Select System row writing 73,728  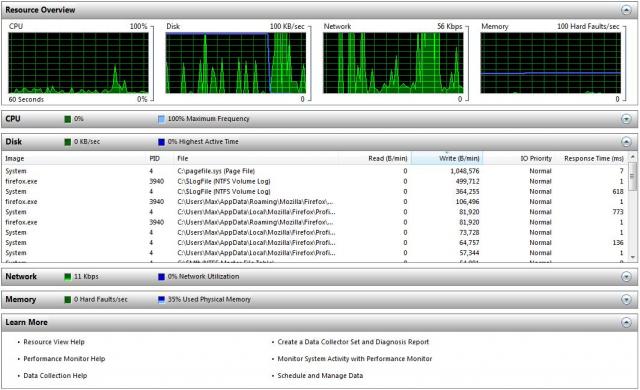point(315,233)
